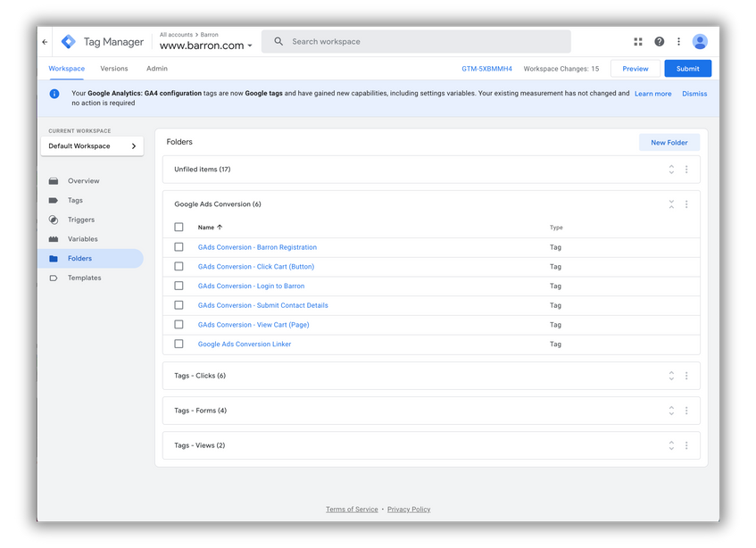Check GAds Conversion - Click Cart (Button) checkbox
The image size is (756, 548).
(x=179, y=267)
